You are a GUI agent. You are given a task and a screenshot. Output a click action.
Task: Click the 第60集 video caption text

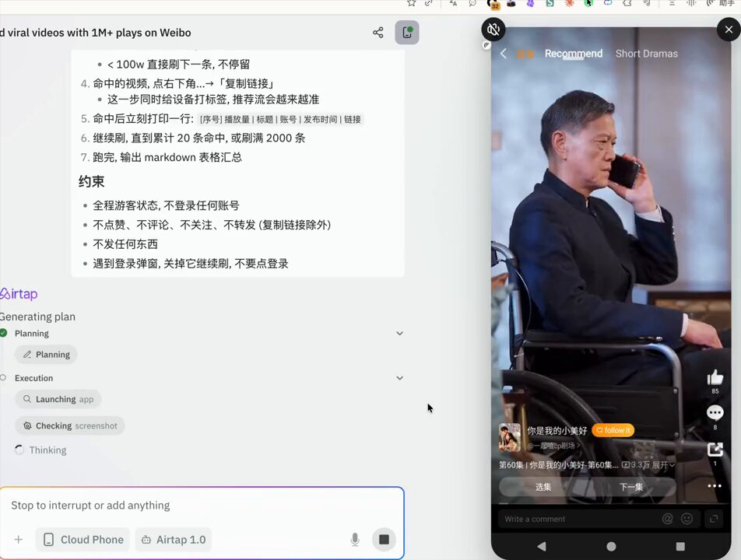559,465
